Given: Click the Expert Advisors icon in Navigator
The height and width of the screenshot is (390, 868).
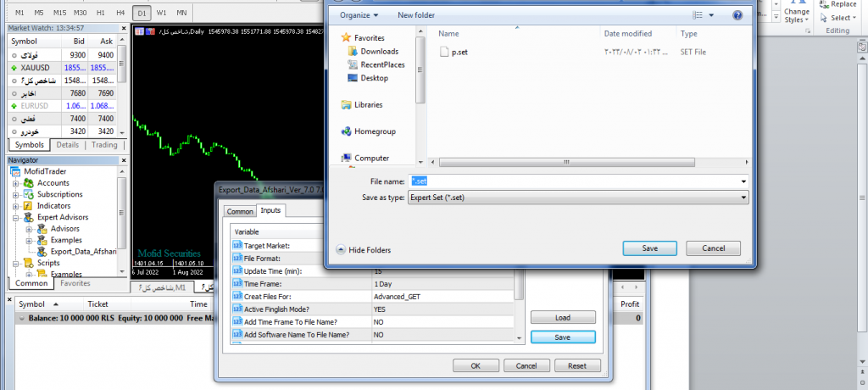Looking at the screenshot, I should point(28,218).
